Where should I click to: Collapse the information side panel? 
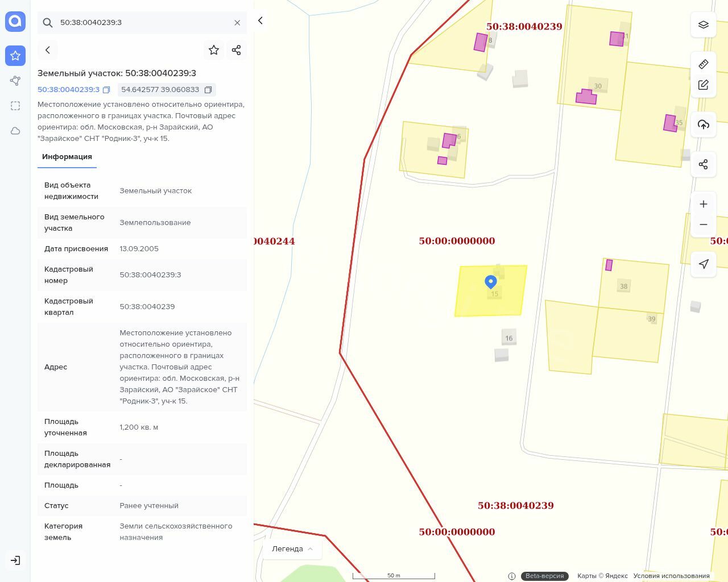click(260, 20)
